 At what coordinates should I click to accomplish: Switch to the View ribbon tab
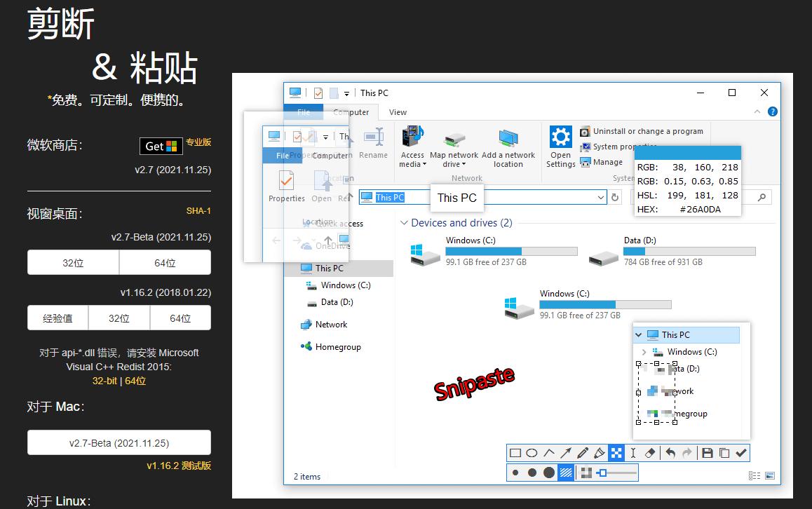[398, 112]
